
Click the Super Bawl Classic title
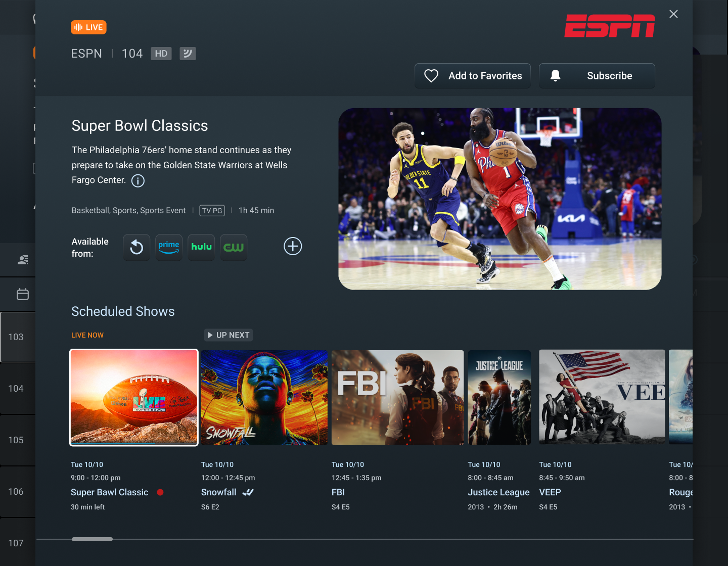110,492
